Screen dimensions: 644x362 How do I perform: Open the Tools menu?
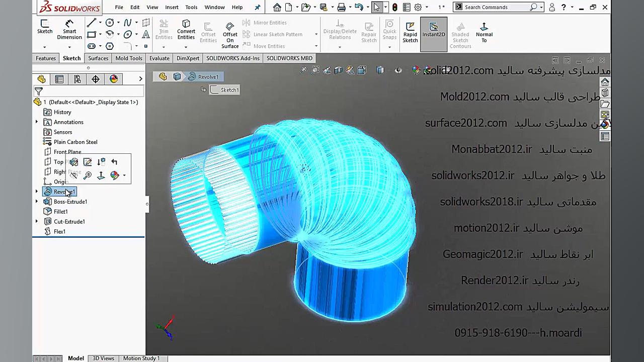click(x=191, y=7)
